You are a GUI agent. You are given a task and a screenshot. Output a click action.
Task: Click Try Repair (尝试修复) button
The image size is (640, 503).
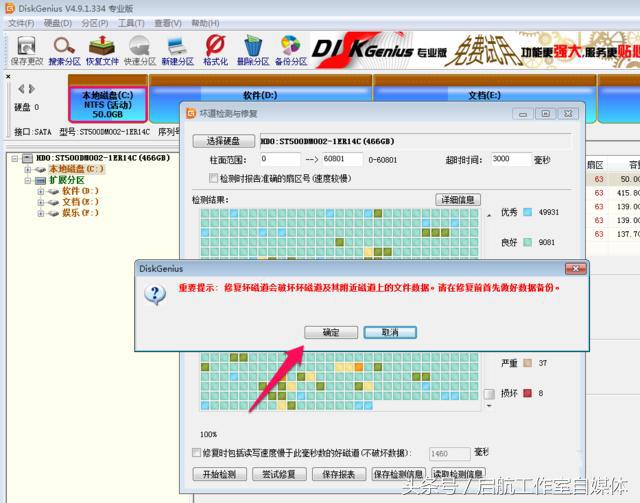[x=279, y=474]
